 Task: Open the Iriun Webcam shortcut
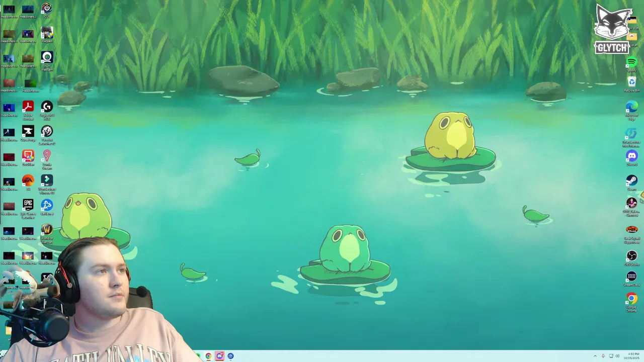coord(47,61)
